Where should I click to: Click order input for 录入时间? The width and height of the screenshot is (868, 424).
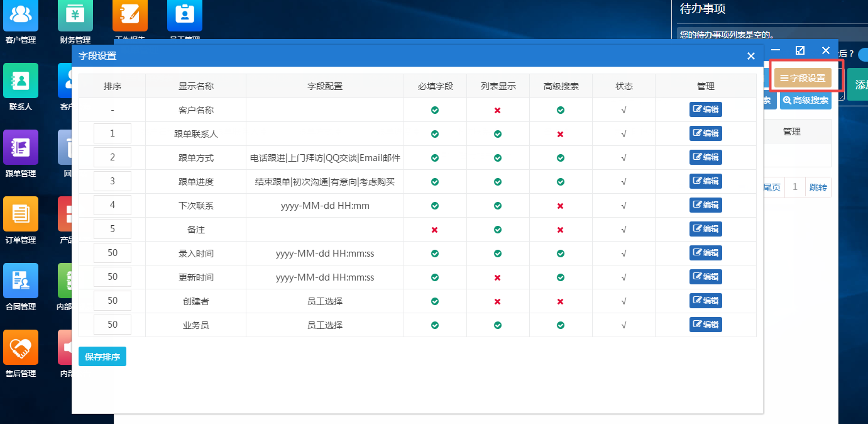tap(113, 253)
